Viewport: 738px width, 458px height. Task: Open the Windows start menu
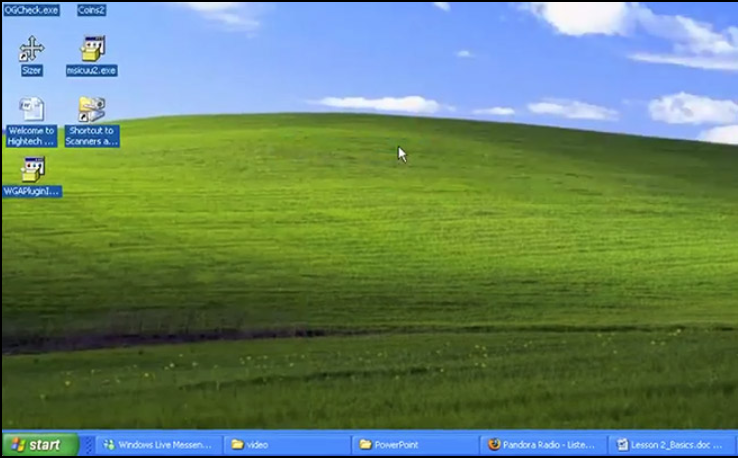pos(40,445)
